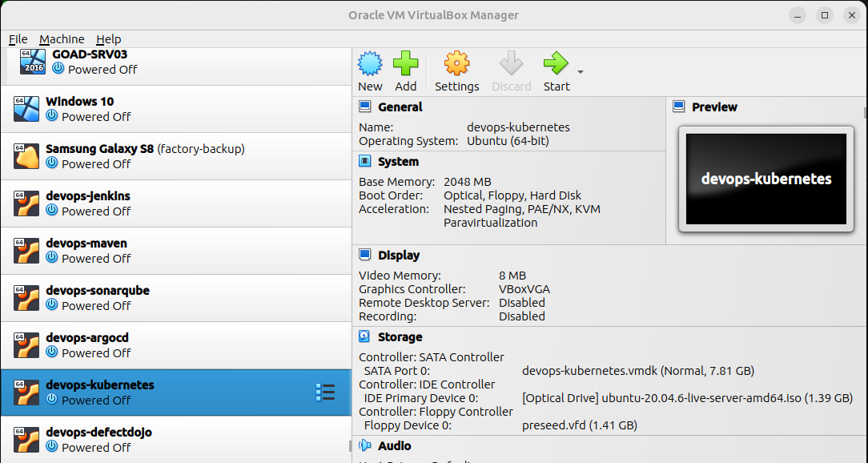Open the devops-kubernetes machine tools menu icon
Screen dimensions: 868x463
325,393
